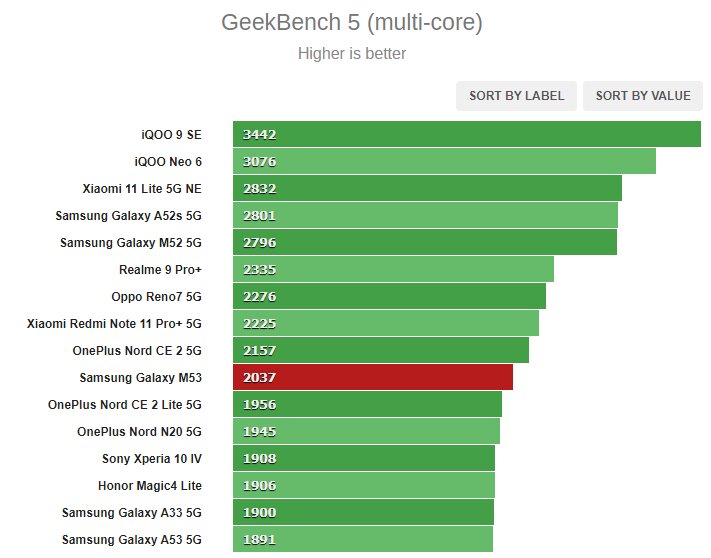Click the OnePlus Nord CE 2 5G bar
Image resolution: width=711 pixels, height=558 pixels.
[x=381, y=350]
